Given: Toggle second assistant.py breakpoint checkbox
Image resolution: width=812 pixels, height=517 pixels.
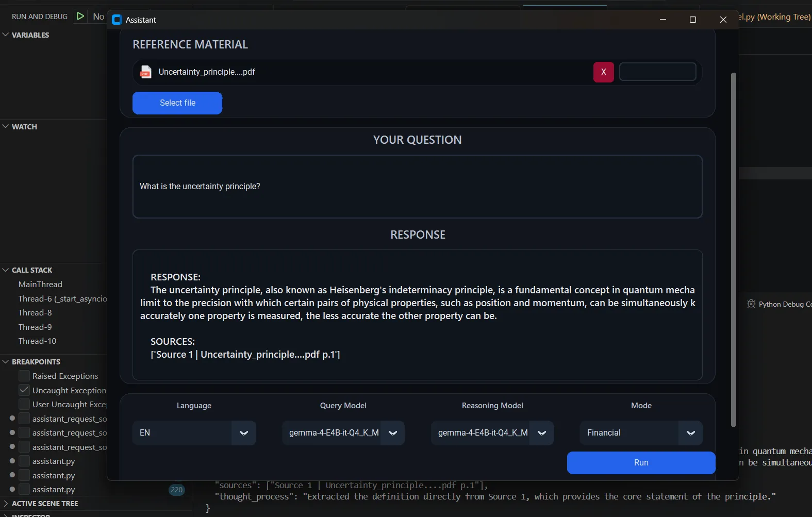Looking at the screenshot, I should click(x=24, y=475).
